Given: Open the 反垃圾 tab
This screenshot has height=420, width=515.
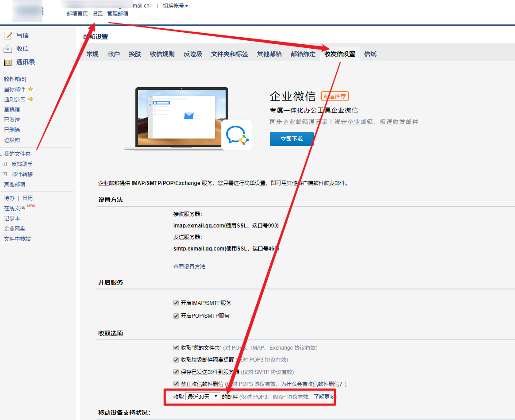Looking at the screenshot, I should [x=193, y=54].
